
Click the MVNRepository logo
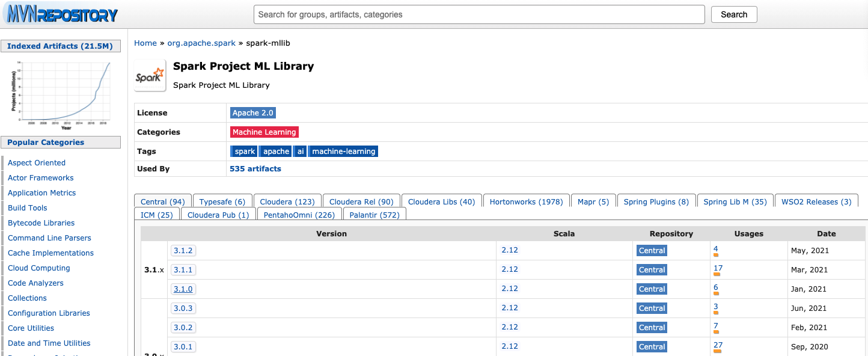(60, 14)
